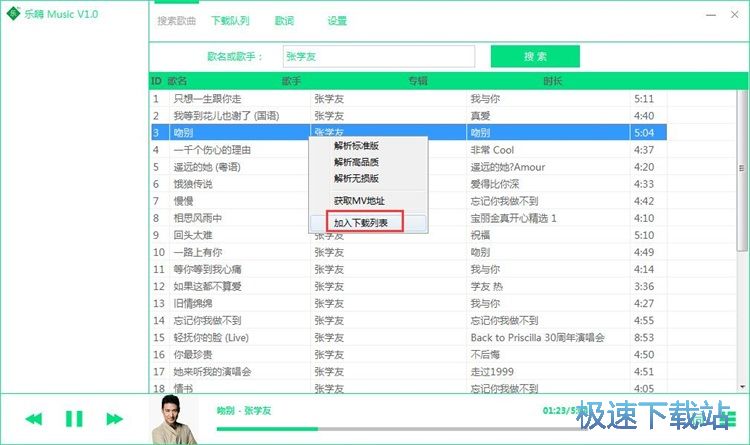Viewport: 750px width, 445px height.
Task: Sort by the 歌名 column header
Action: click(177, 81)
